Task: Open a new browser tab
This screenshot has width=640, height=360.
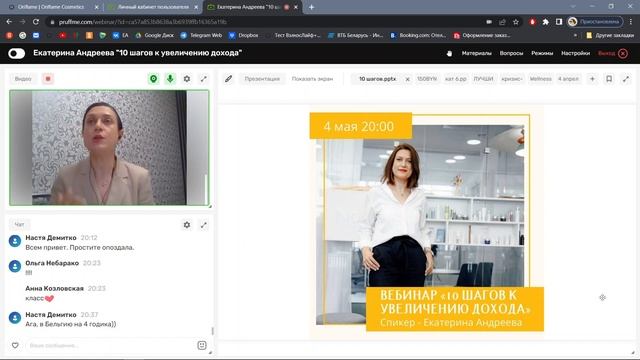Action: coord(311,7)
